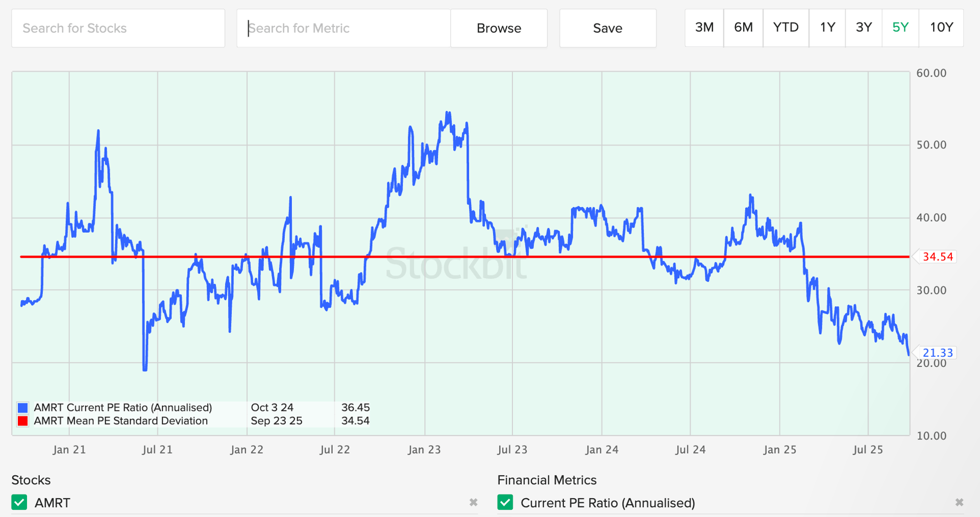Click the AMRT stock name in list
Screen dimensions: 980x517
[53, 503]
